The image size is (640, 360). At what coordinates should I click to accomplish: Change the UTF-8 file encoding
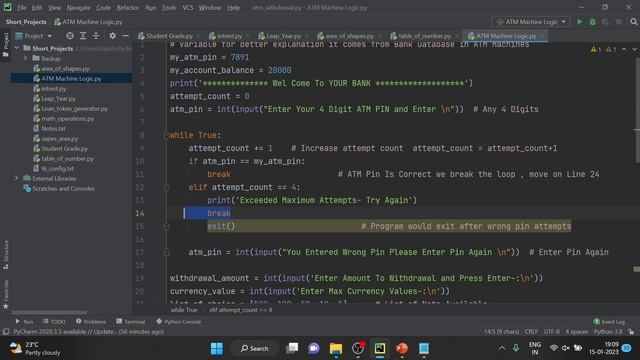(551, 331)
